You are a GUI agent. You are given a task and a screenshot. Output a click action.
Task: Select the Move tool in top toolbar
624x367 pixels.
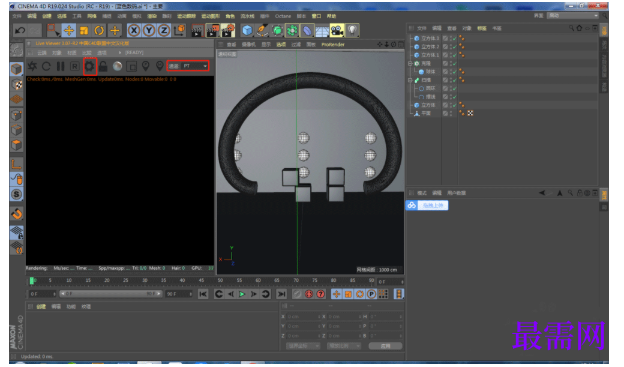69,30
